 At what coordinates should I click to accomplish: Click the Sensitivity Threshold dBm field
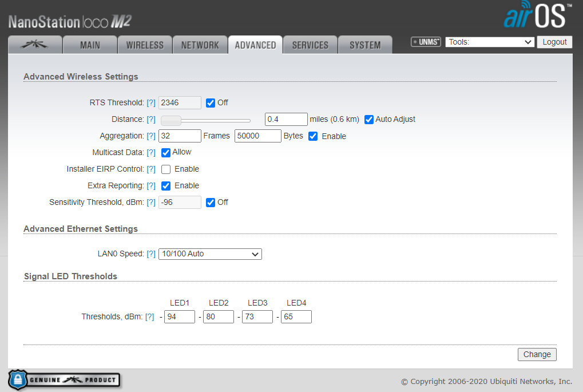(180, 203)
